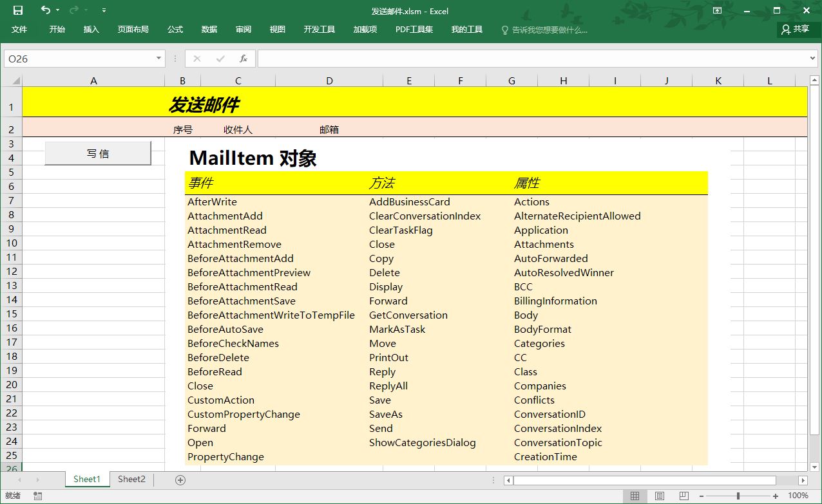Click the macro recording icon in status bar
This screenshot has width=822, height=504.
[x=38, y=496]
